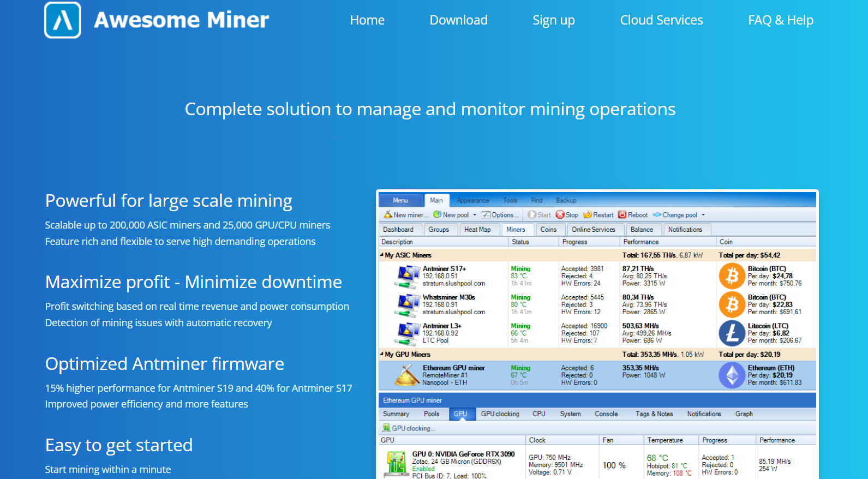
Task: Hit the Reboot power icon
Action: 622,215
